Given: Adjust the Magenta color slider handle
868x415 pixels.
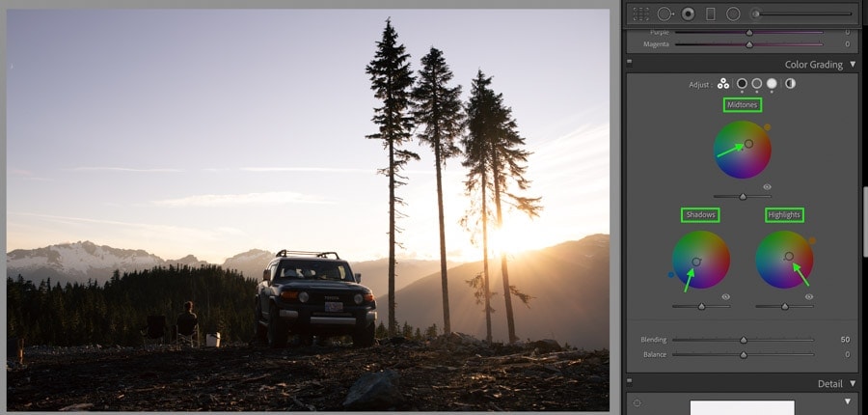Looking at the screenshot, I should tap(749, 44).
